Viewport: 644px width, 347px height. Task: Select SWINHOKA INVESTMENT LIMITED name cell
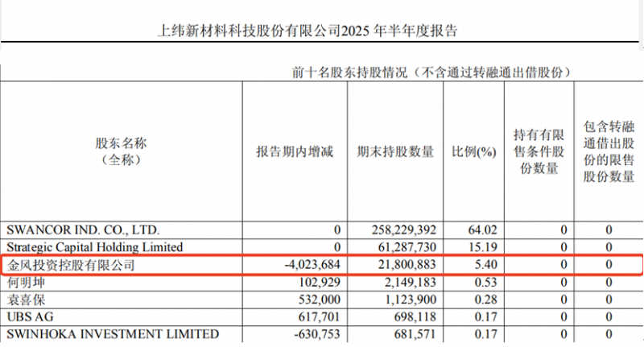click(113, 334)
